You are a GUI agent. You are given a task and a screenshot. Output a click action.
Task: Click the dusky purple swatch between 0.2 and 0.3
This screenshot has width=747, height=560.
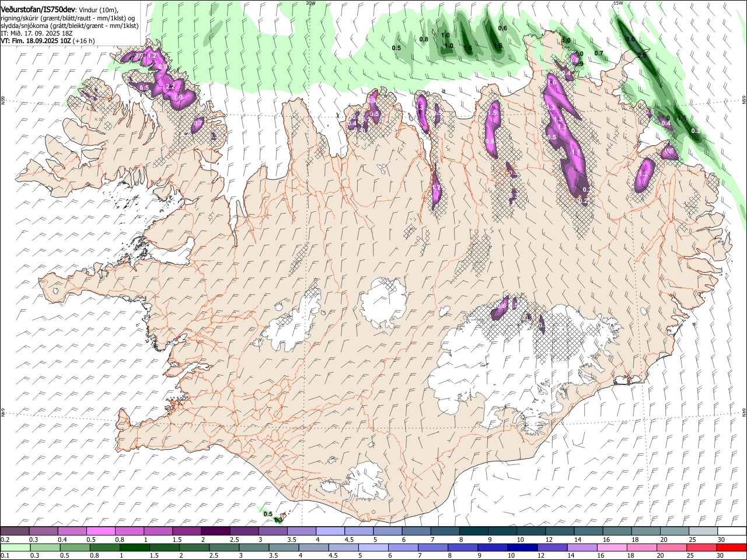pyautogui.click(x=15, y=531)
